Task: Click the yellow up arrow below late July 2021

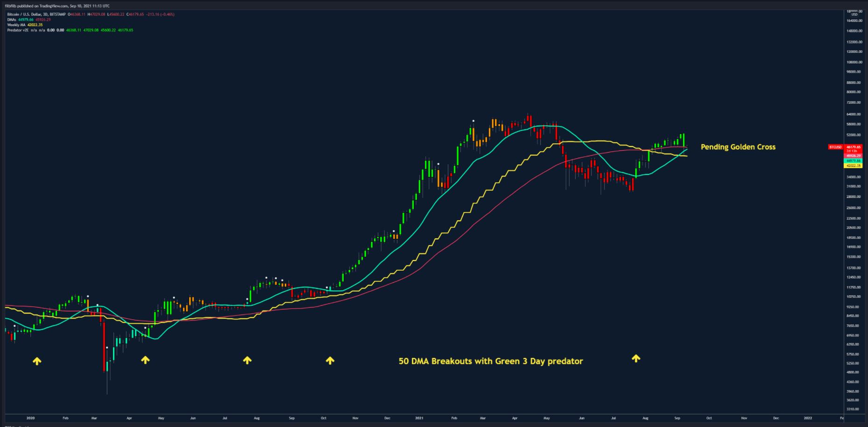Action: coord(635,358)
